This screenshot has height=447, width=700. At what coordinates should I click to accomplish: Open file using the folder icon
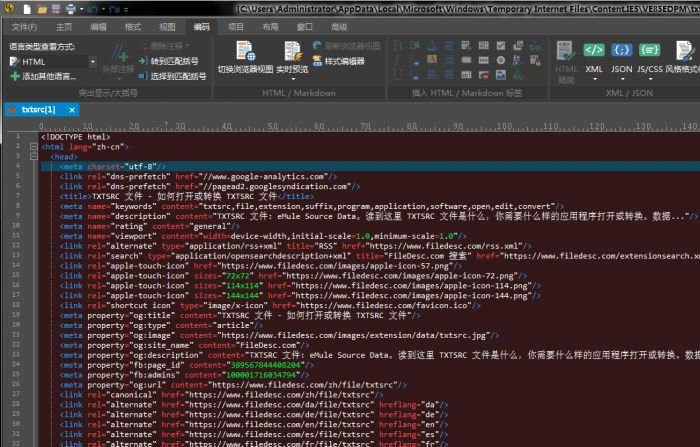pos(42,9)
